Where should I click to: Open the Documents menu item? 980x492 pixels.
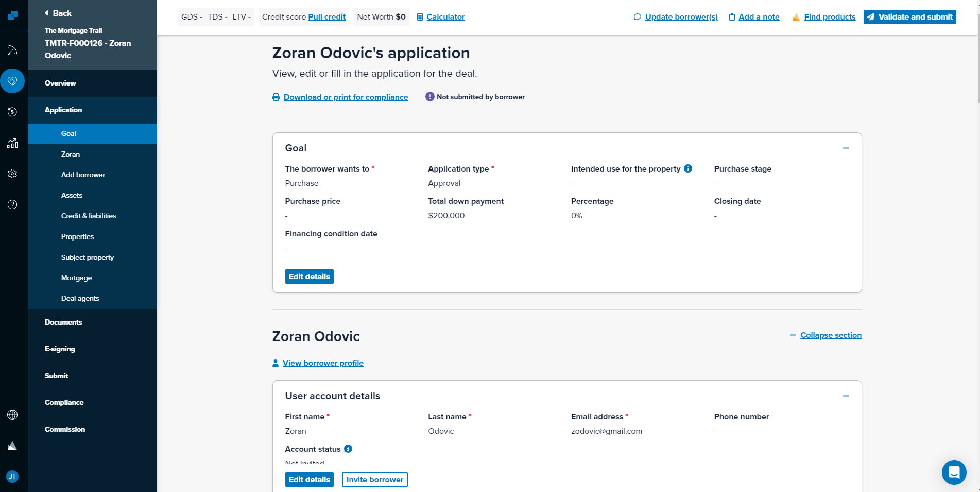(63, 322)
